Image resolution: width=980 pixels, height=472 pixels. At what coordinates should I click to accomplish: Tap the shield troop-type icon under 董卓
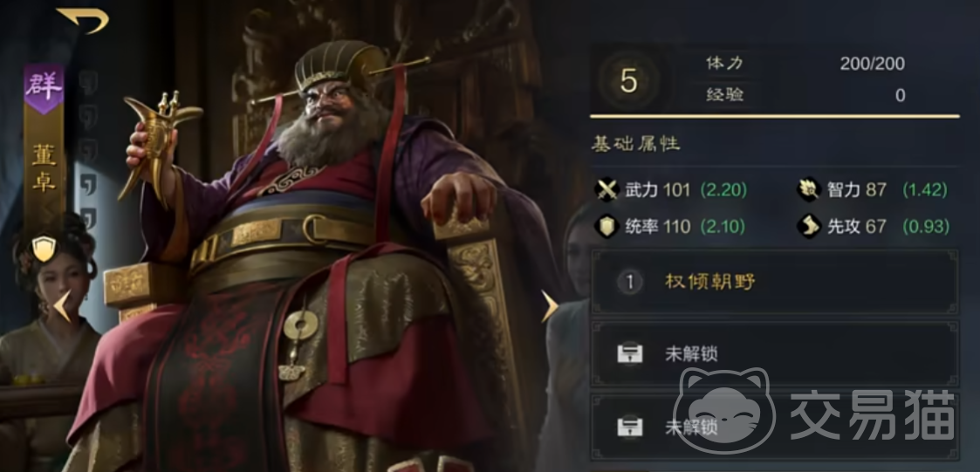[44, 249]
